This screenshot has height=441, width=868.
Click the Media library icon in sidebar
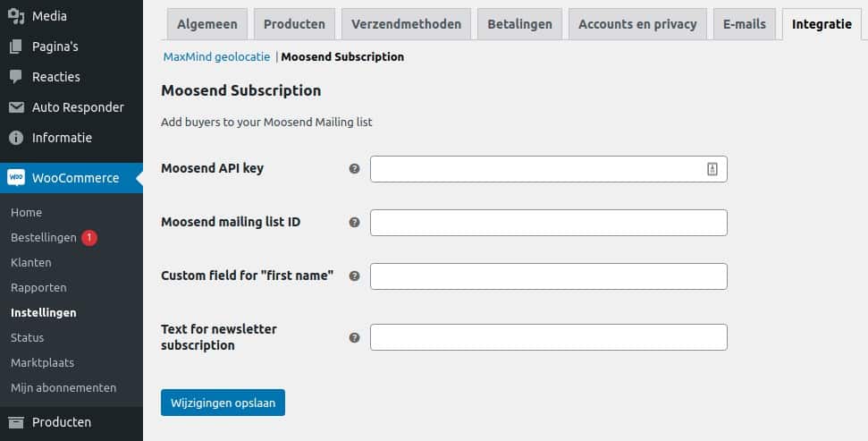[x=16, y=16]
